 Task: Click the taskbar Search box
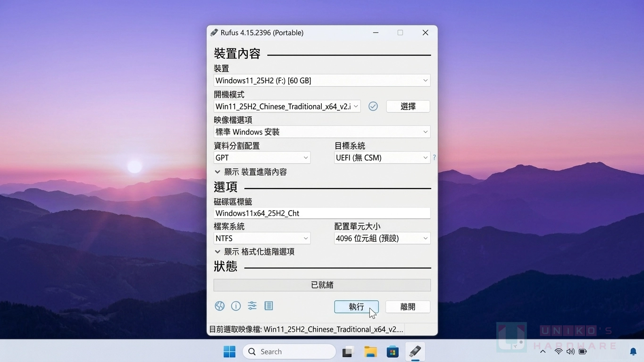[x=289, y=352]
